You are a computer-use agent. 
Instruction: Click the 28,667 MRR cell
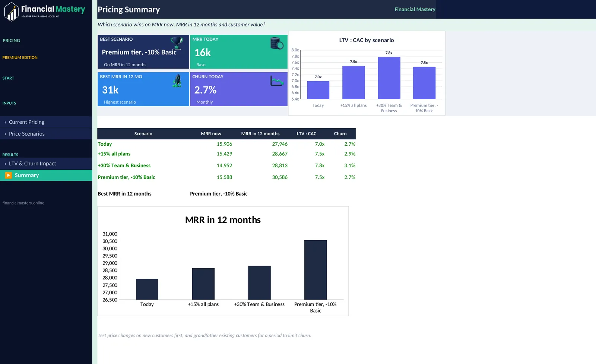[280, 154]
